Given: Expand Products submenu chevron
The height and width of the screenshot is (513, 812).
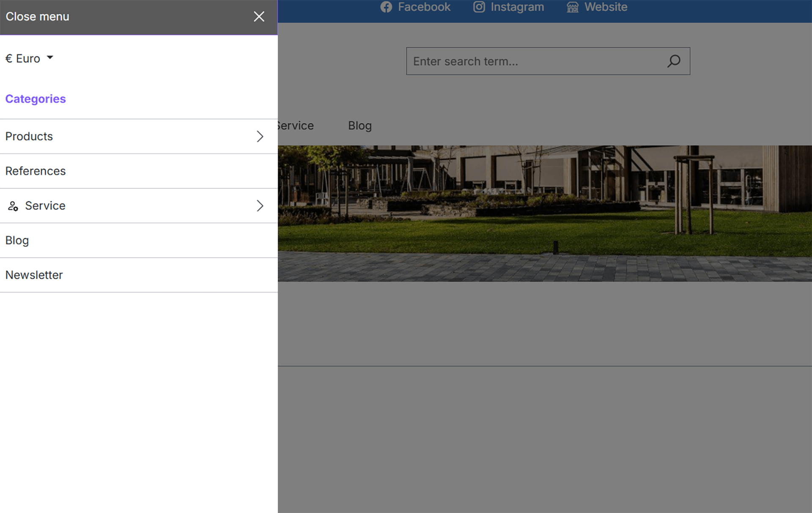Looking at the screenshot, I should click(260, 136).
